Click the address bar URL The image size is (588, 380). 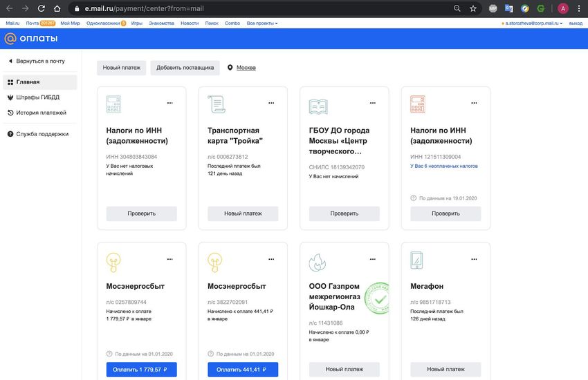pyautogui.click(x=145, y=8)
